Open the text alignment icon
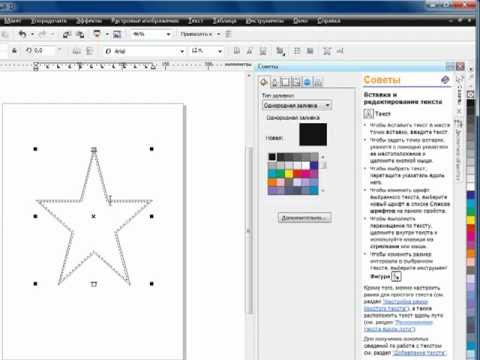Image resolution: width=480 pixels, height=360 pixels. click(x=280, y=51)
